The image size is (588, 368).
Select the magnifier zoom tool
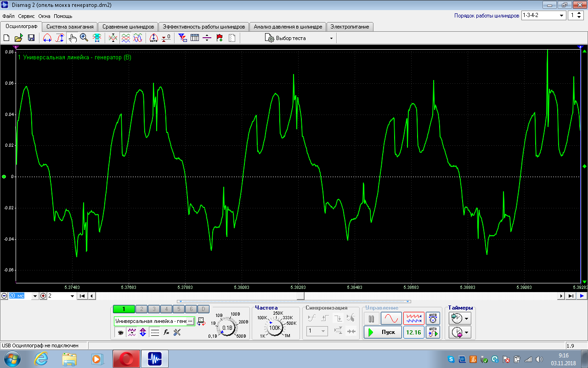pyautogui.click(x=84, y=38)
